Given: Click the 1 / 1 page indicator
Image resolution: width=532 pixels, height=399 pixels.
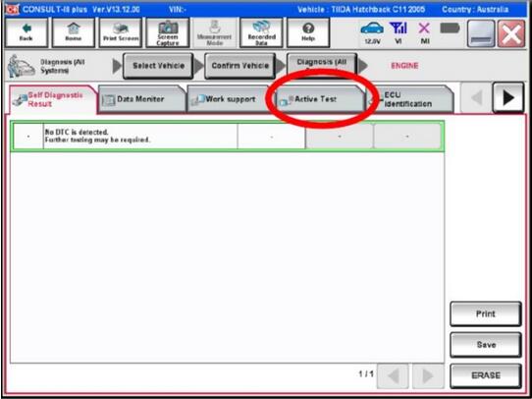Looking at the screenshot, I should [366, 374].
